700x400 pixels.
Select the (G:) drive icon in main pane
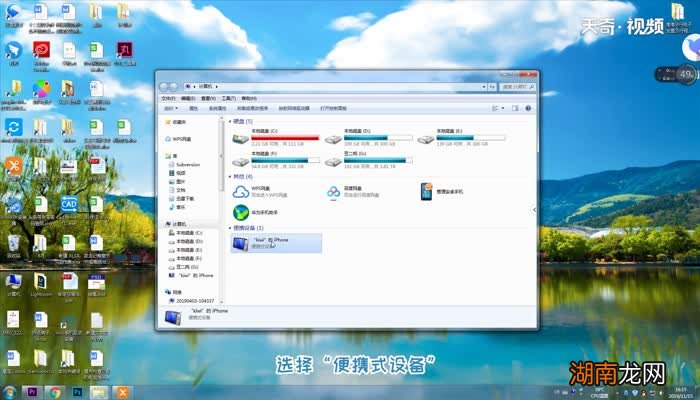pos(333,161)
